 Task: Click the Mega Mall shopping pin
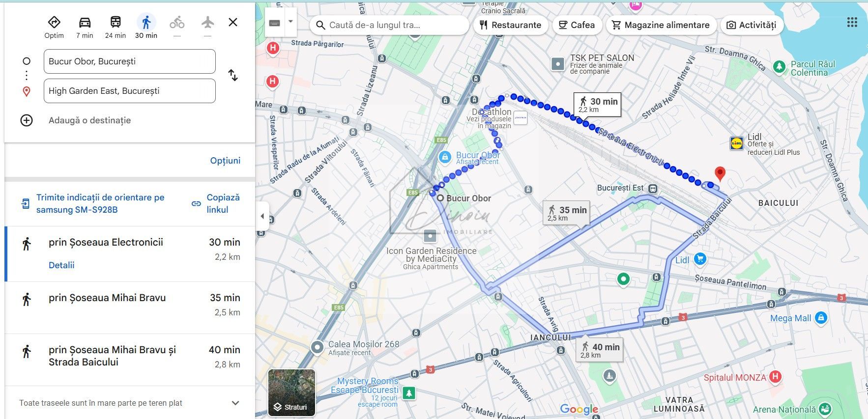click(821, 318)
